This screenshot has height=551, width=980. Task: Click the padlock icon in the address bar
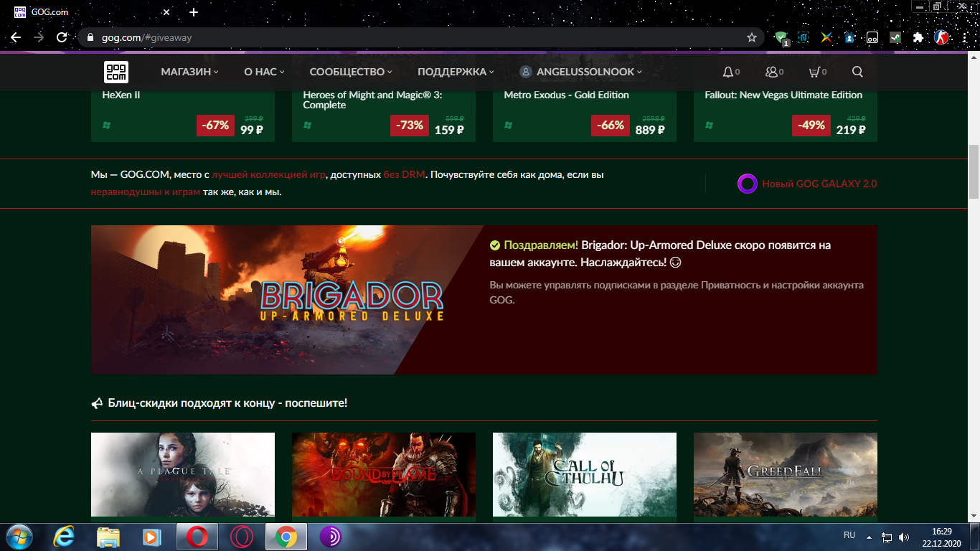click(90, 37)
